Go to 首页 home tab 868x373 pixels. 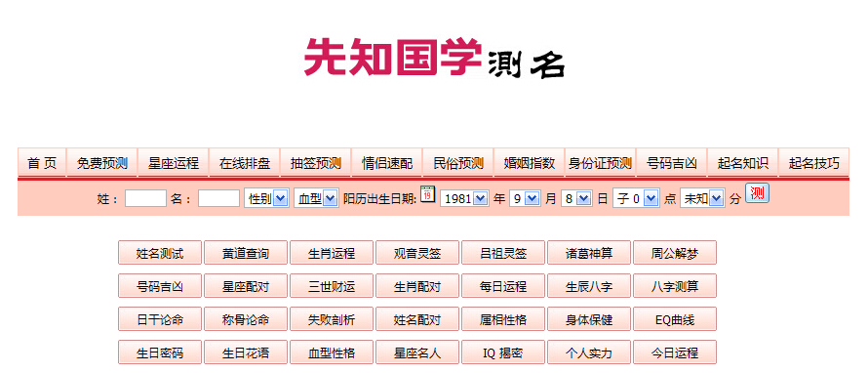point(42,163)
